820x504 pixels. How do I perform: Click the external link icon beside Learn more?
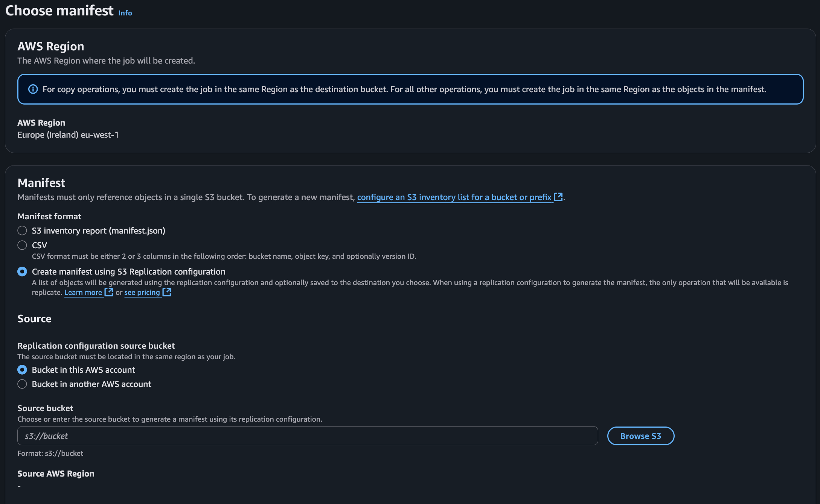pos(108,292)
